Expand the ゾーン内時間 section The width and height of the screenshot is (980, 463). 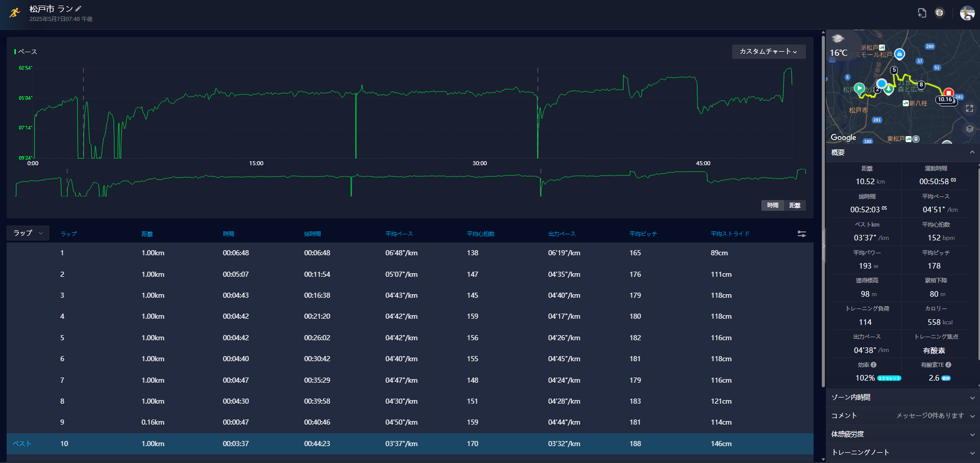click(903, 398)
